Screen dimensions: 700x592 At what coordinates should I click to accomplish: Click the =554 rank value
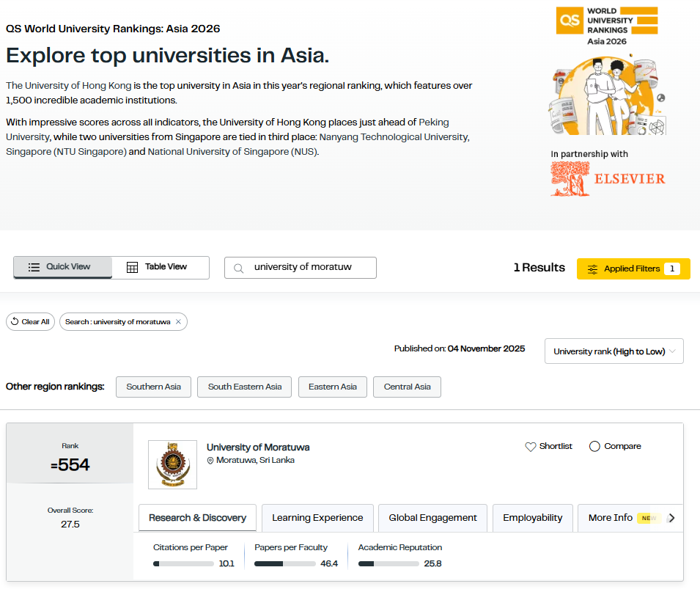(x=70, y=465)
